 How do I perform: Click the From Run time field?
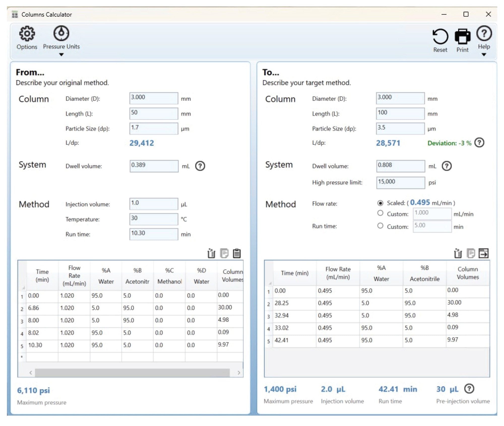coord(154,234)
